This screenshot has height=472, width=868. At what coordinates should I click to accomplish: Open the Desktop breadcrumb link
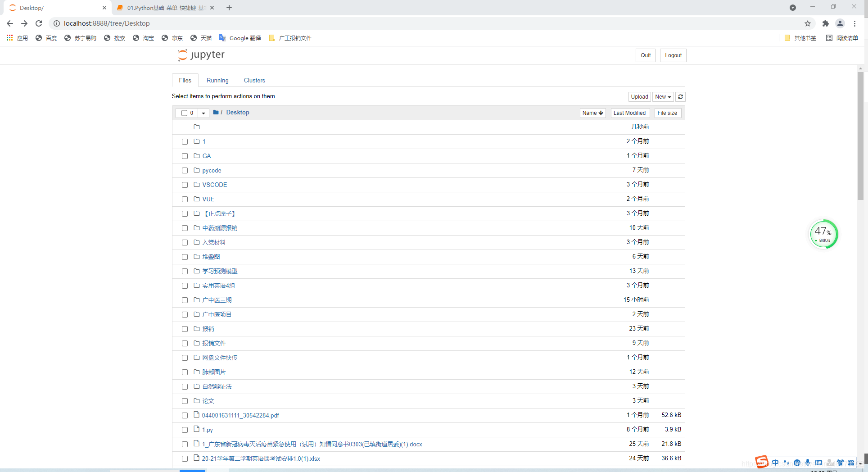point(238,113)
